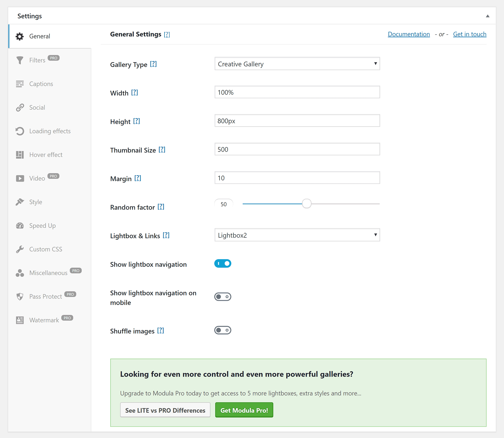Switch to the Miscellaneous tab

pyautogui.click(x=50, y=273)
